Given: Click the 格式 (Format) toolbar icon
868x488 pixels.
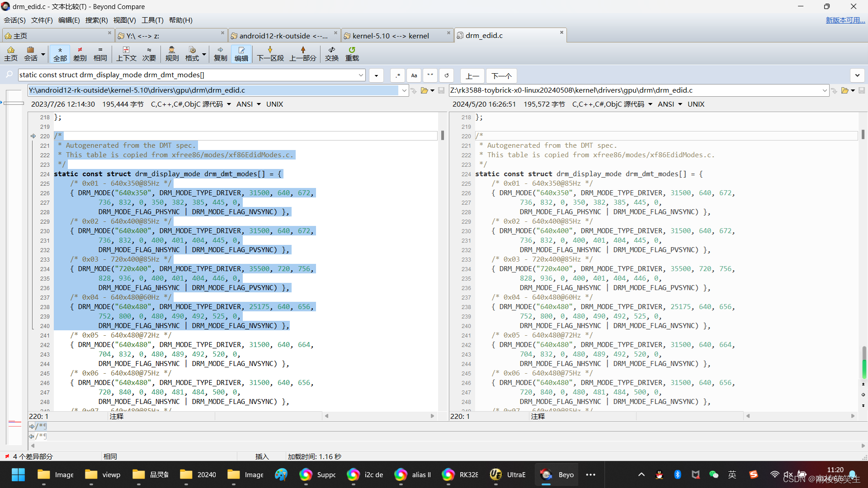Looking at the screenshot, I should click(x=192, y=54).
